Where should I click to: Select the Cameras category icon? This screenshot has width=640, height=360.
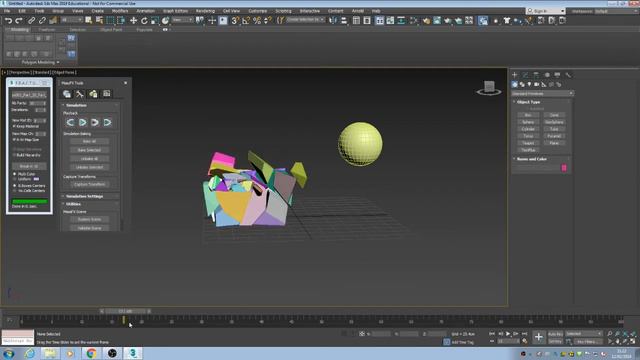click(x=537, y=84)
